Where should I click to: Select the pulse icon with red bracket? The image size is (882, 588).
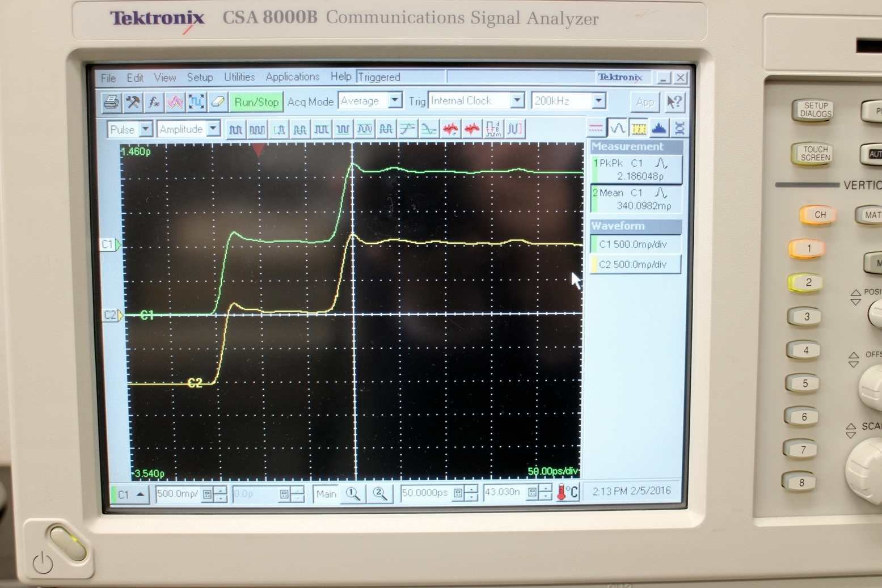515,129
